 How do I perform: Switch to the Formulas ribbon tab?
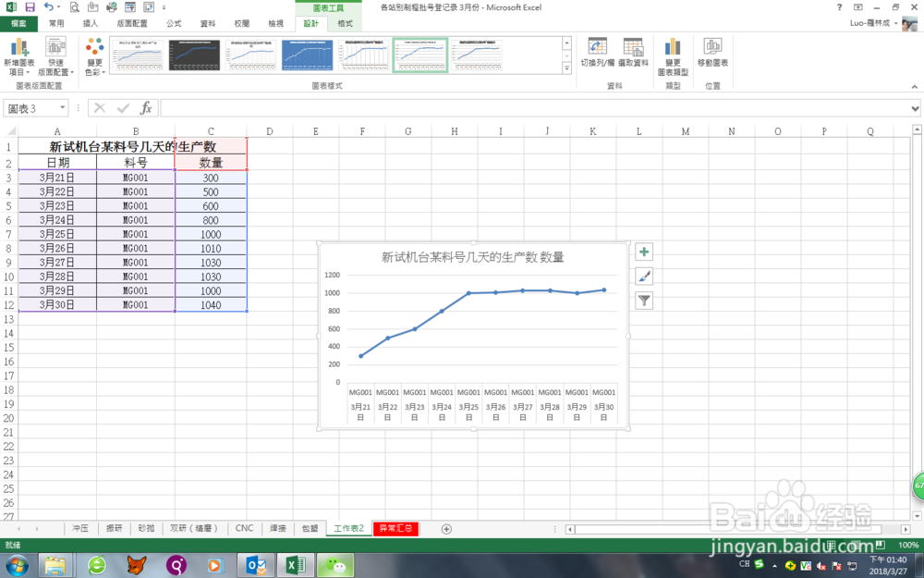click(174, 24)
